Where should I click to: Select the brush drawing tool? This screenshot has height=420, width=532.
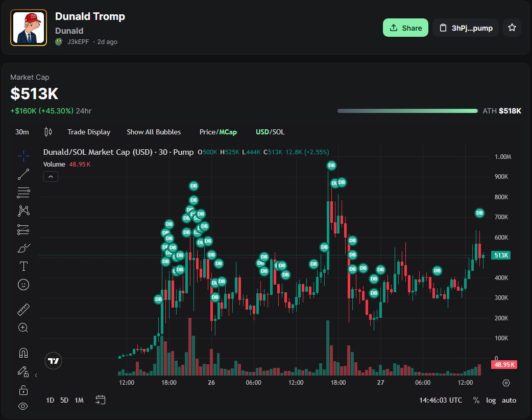[23, 248]
